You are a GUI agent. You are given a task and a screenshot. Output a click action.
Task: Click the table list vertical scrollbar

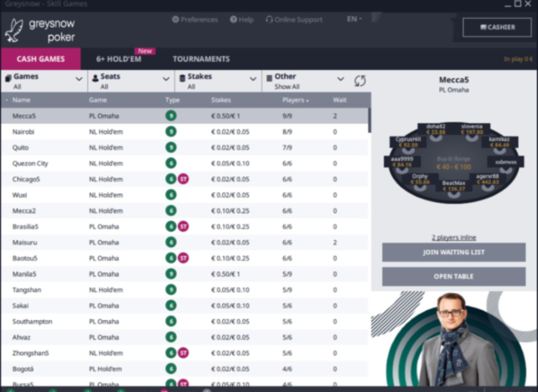click(x=369, y=120)
